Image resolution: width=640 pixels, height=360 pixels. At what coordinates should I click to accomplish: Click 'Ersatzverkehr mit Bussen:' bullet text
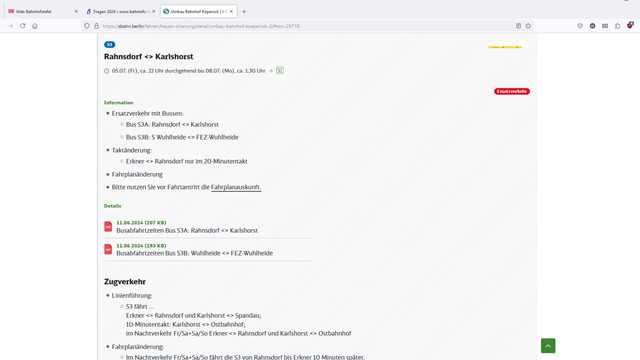pyautogui.click(x=148, y=113)
